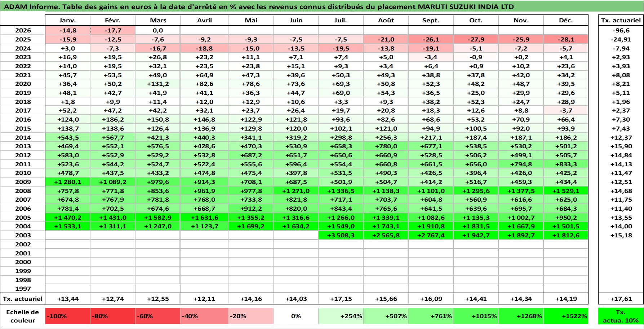
Task: Select the Févr. column header
Action: point(113,20)
